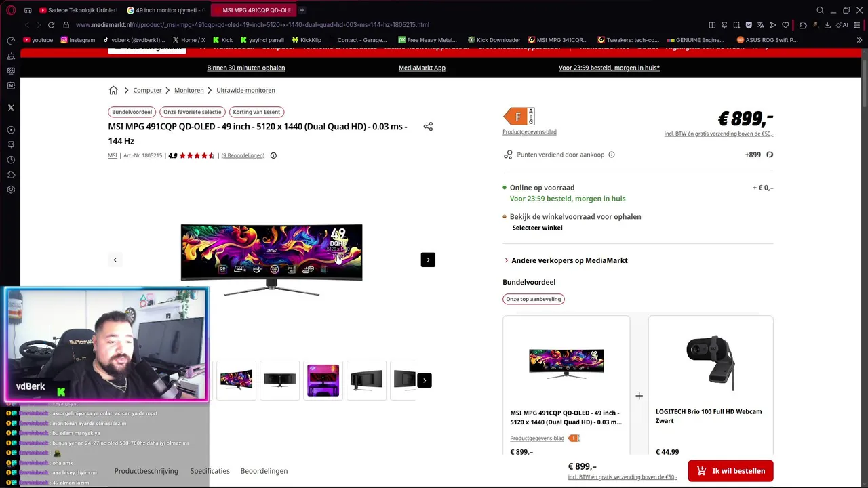Open X (Twitter) in the sidebar

click(11, 108)
